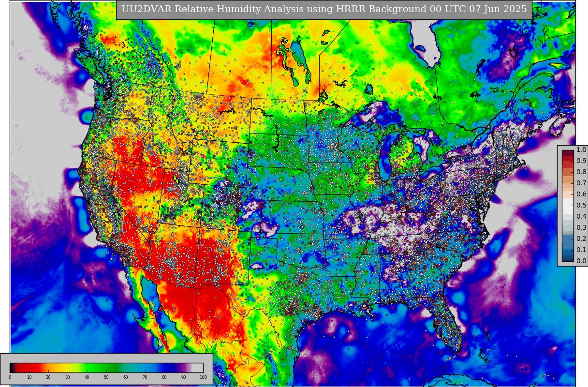Viewport: 588px width, 387px height.
Task: Click the word UU2DVAR in the title
Action: pos(146,9)
